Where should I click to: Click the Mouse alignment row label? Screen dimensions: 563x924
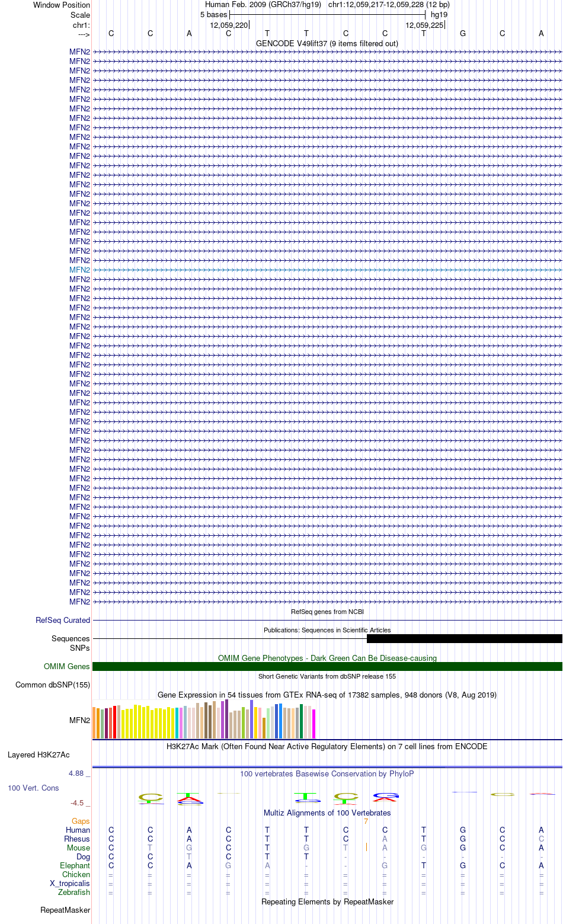[x=79, y=848]
